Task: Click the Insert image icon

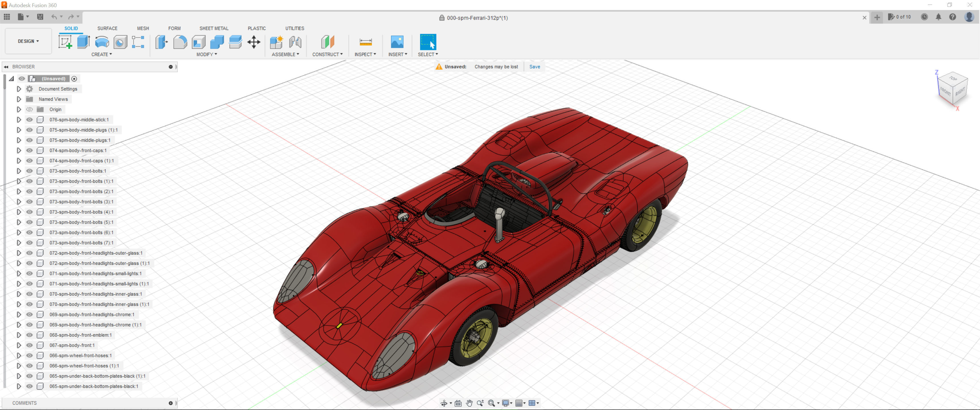Action: (397, 42)
